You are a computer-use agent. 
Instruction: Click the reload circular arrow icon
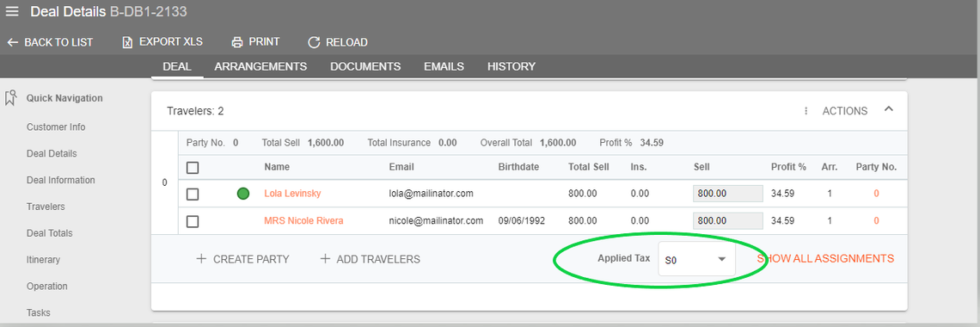(314, 42)
